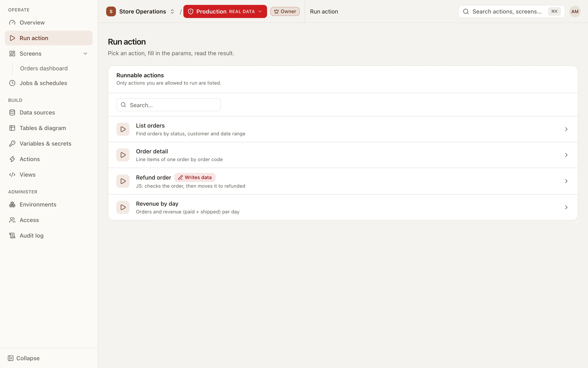This screenshot has width=588, height=368.
Task: Open the Actions builder
Action: [49, 159]
